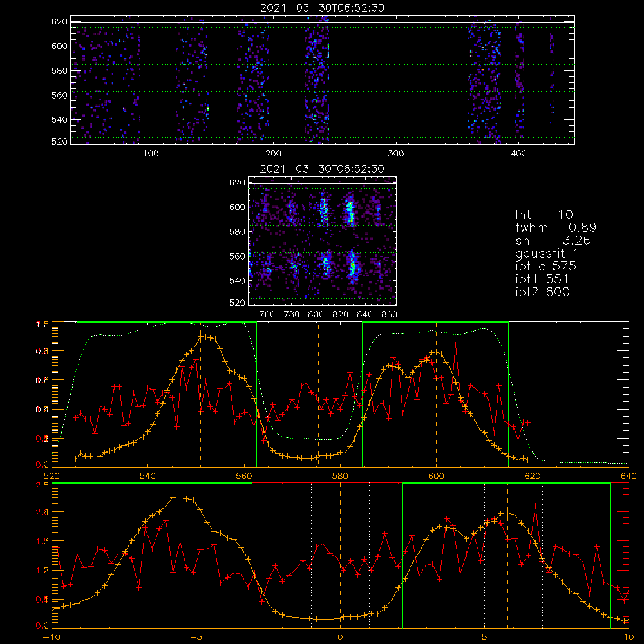Click x-axis label 300 on top spectrogram
This screenshot has height=644, width=644.
pos(396,154)
